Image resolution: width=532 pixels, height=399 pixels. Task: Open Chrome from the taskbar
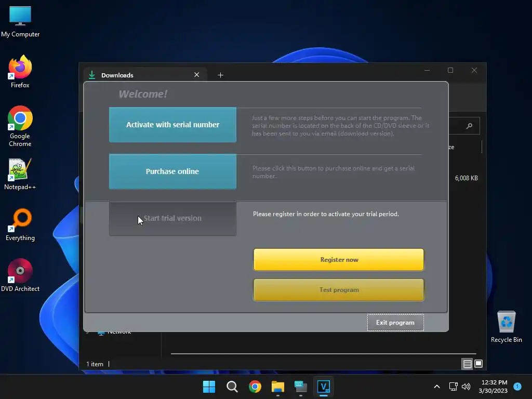255,387
